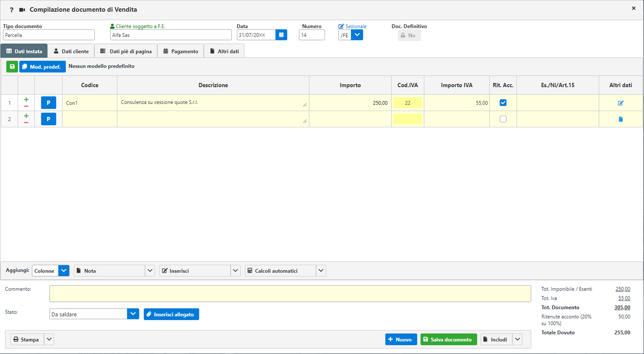Click the blue P button on row 2

48,119
